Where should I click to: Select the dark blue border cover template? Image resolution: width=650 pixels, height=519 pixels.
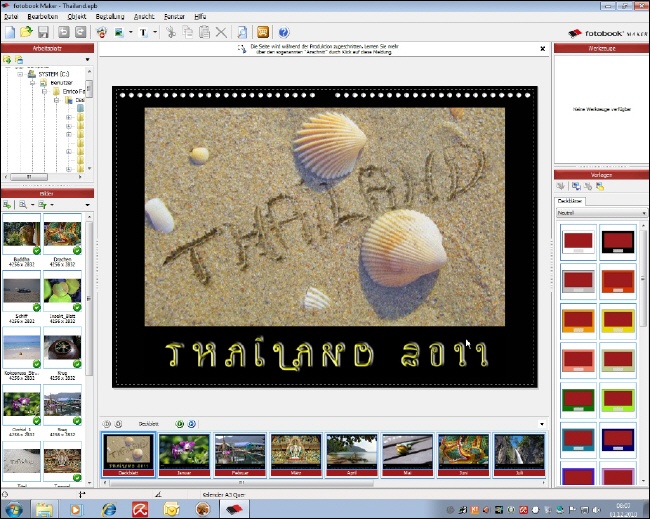(x=618, y=440)
